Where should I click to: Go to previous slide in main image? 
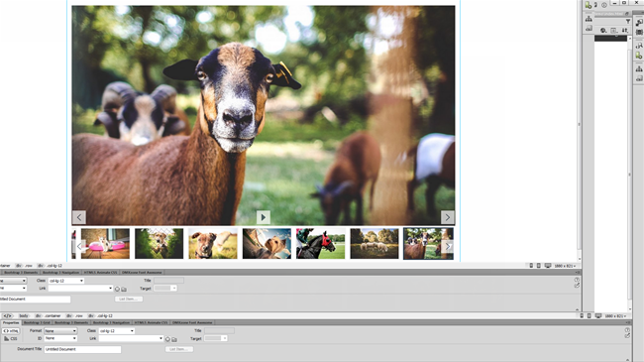pyautogui.click(x=79, y=217)
